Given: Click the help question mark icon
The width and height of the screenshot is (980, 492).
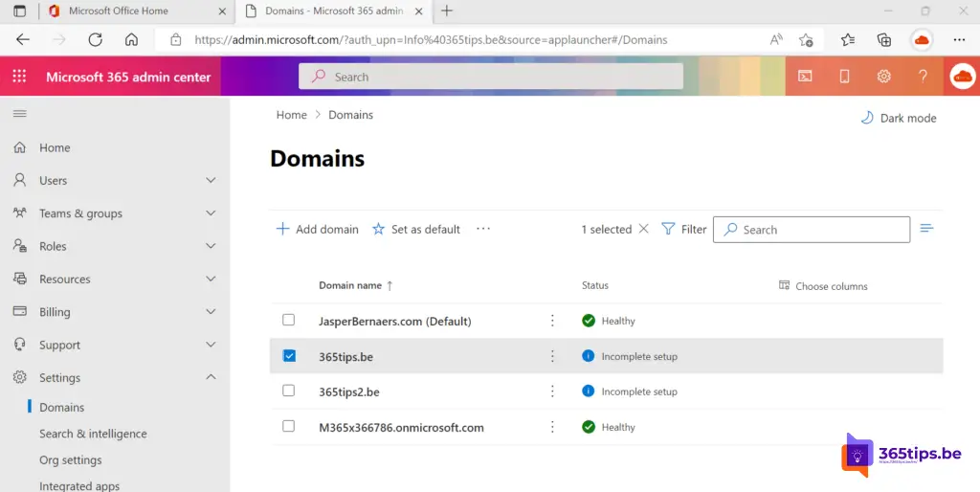Looking at the screenshot, I should pyautogui.click(x=923, y=77).
